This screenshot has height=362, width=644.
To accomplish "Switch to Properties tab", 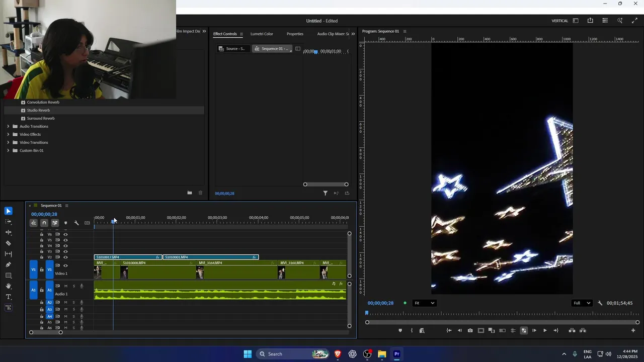I will 295,34.
